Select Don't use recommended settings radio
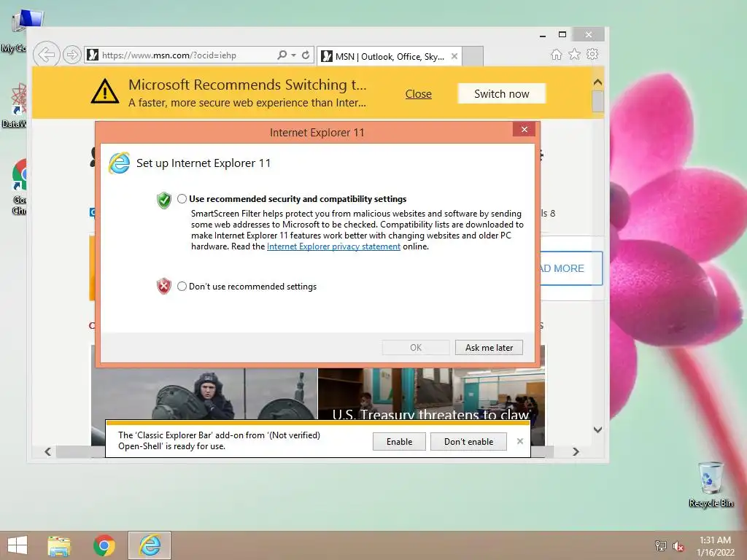This screenshot has width=747, height=560. (182, 286)
